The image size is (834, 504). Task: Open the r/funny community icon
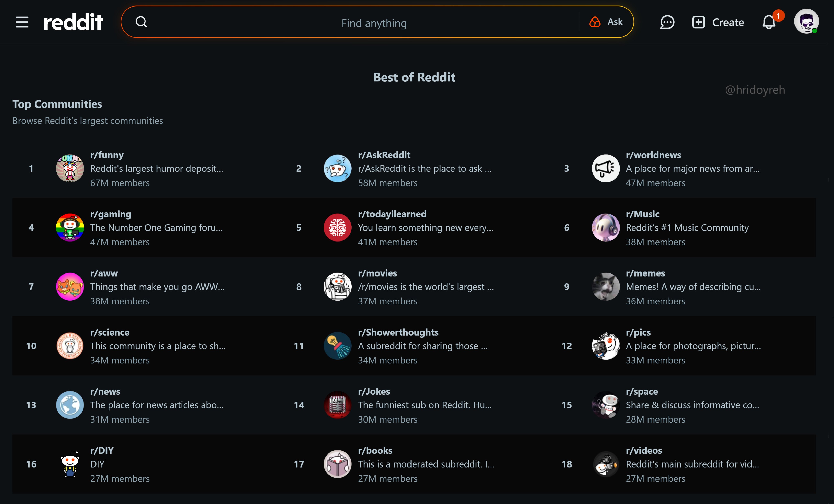pyautogui.click(x=70, y=168)
